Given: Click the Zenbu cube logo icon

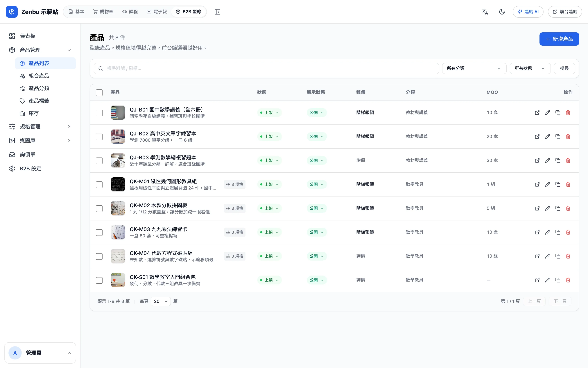Looking at the screenshot, I should pyautogui.click(x=12, y=12).
